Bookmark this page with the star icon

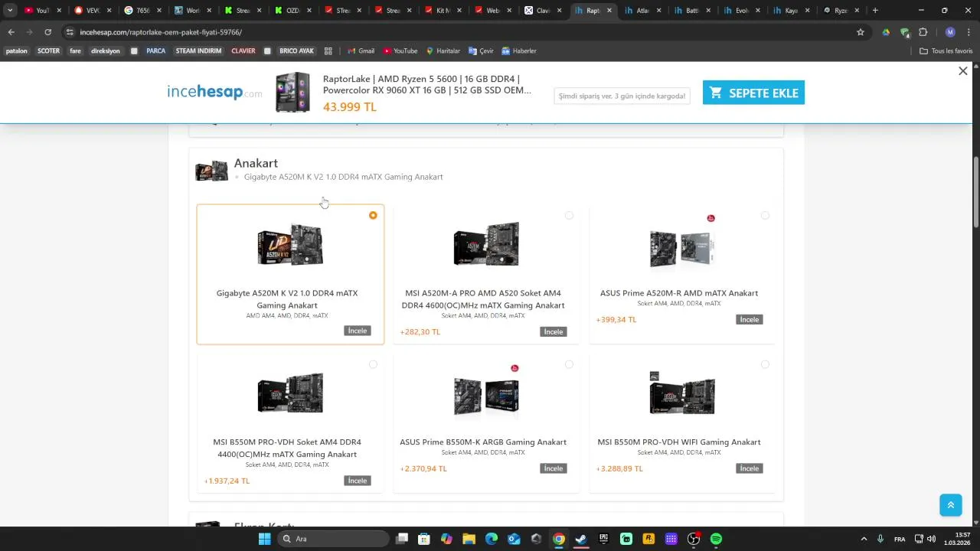click(861, 32)
